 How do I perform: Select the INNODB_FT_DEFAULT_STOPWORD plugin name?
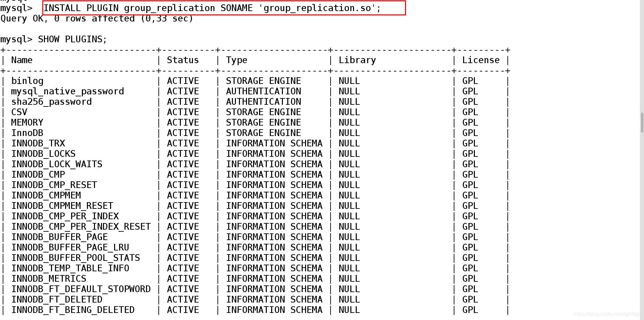tap(81, 289)
